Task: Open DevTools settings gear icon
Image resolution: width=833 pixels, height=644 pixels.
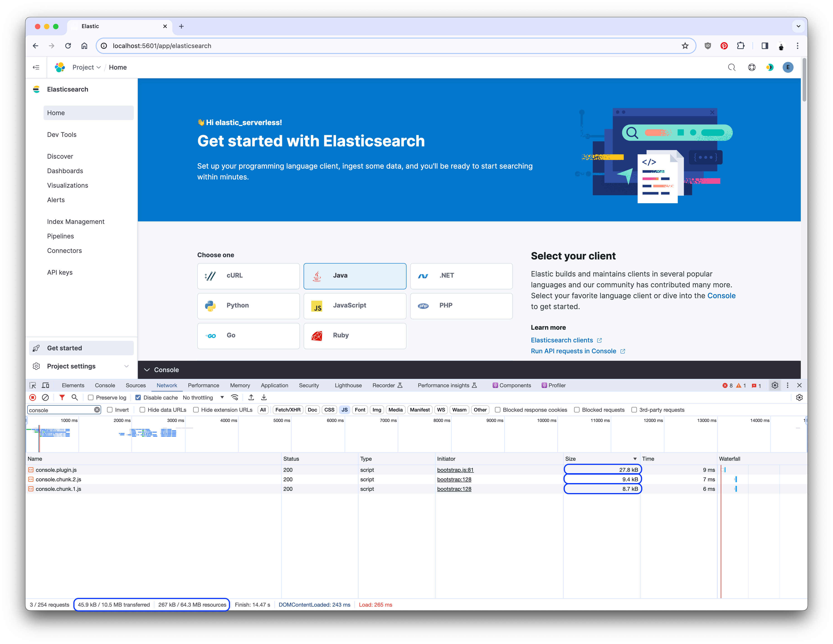Action: point(775,385)
